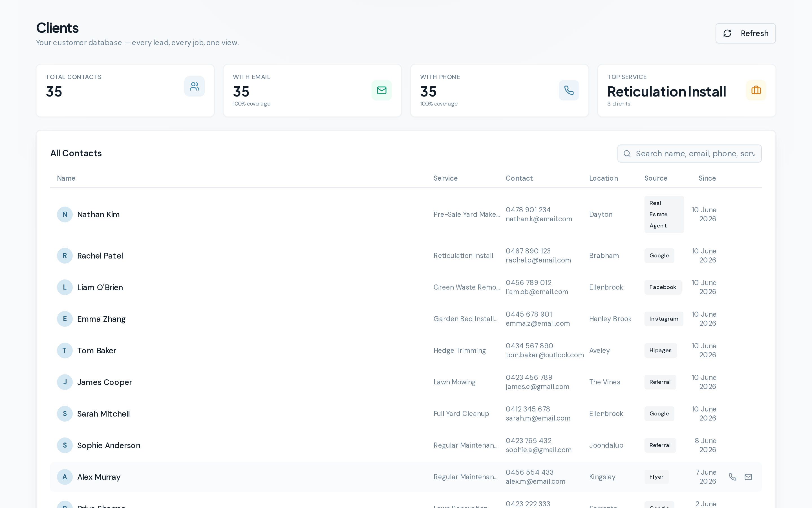The width and height of the screenshot is (812, 508).
Task: Open the James Cooper contact name
Action: point(104,382)
